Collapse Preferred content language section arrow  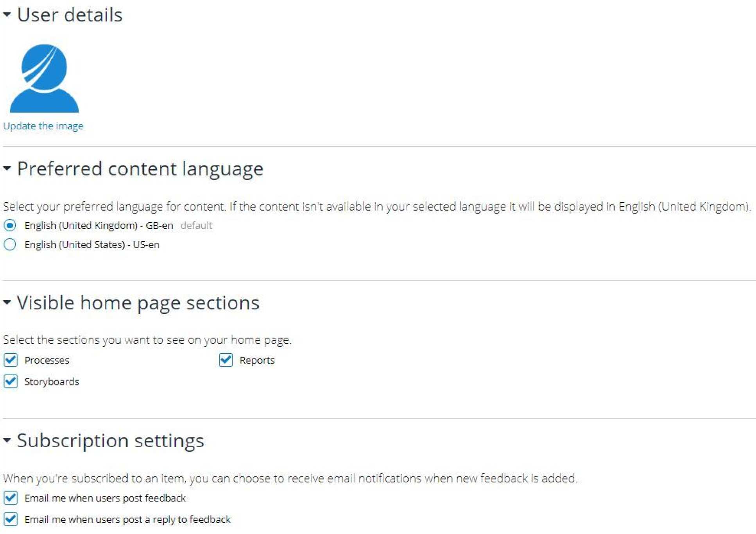pos(7,168)
